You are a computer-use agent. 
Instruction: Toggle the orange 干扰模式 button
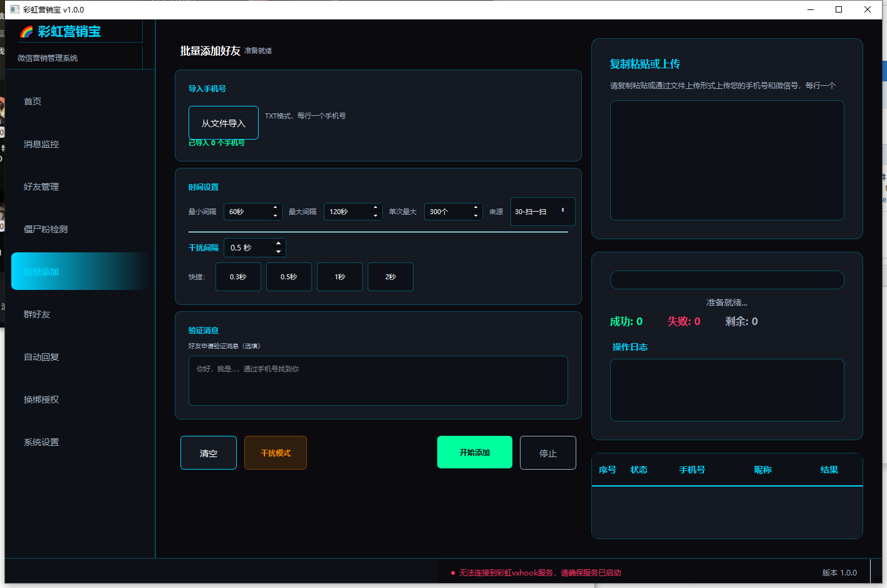[276, 453]
